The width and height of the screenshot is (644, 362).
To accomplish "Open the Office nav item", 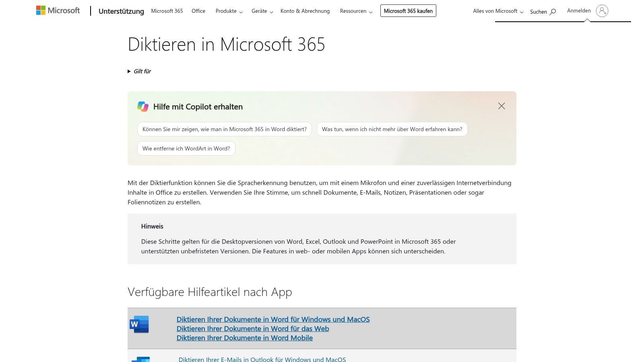I will [x=198, y=11].
